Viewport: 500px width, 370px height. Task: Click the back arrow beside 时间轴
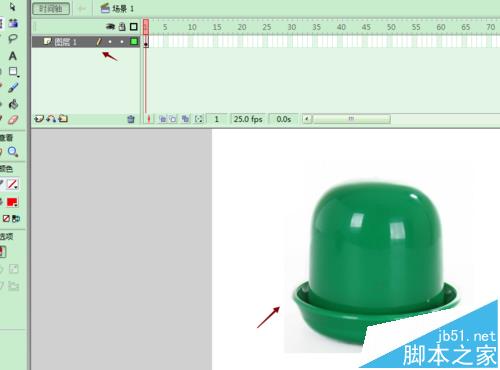click(82, 9)
